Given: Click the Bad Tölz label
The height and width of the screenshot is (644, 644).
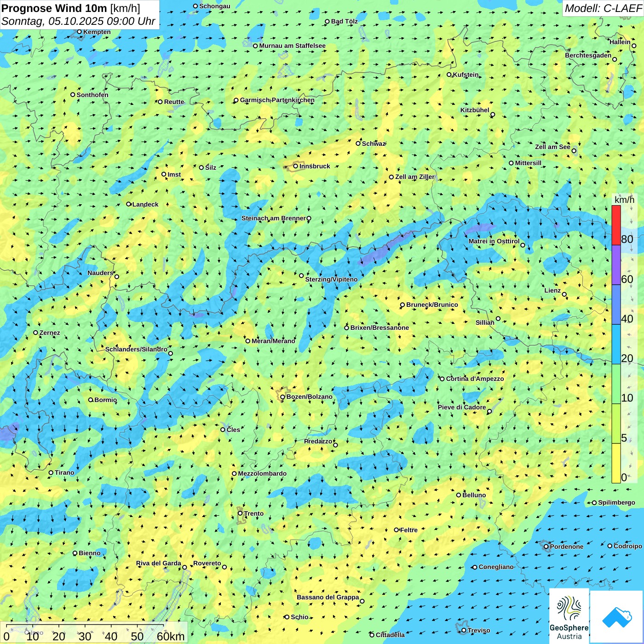Looking at the screenshot, I should click(x=344, y=21).
